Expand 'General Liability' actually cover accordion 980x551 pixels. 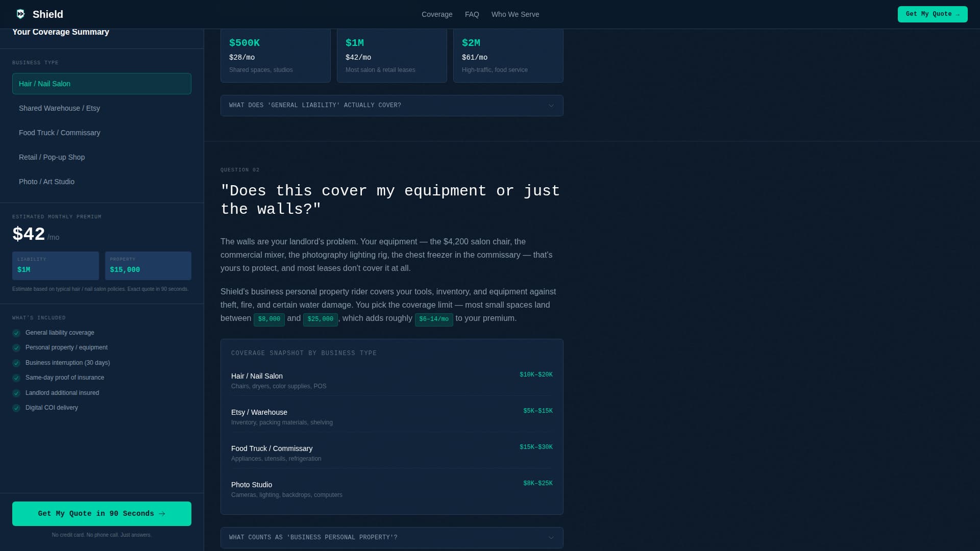click(x=391, y=106)
